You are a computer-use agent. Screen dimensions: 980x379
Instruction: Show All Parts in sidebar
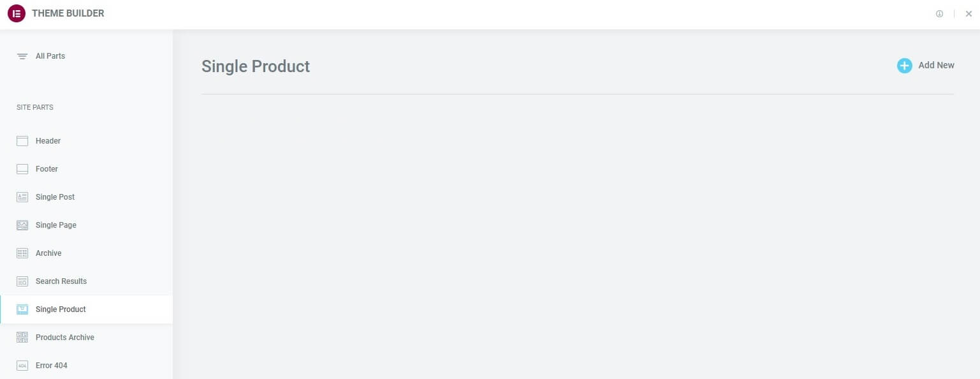(50, 56)
